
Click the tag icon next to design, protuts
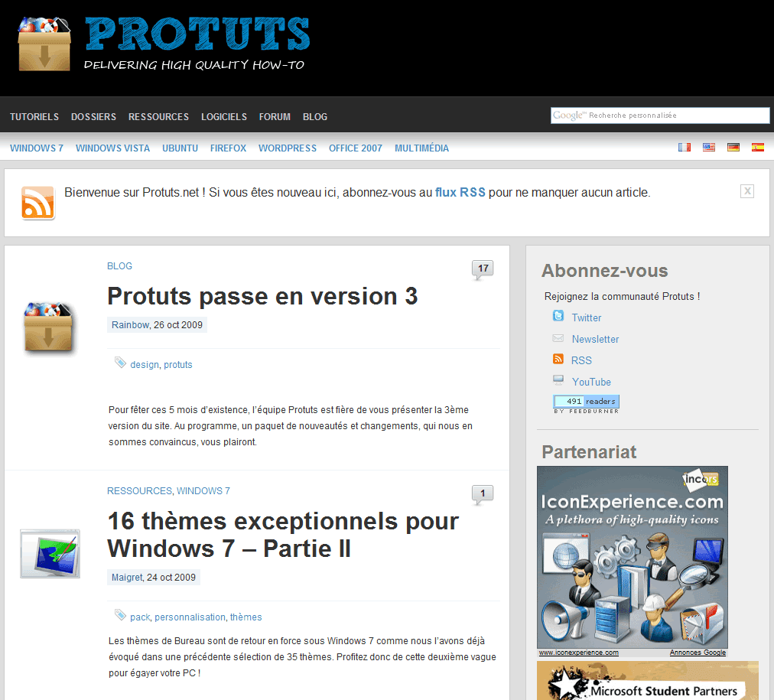point(120,363)
